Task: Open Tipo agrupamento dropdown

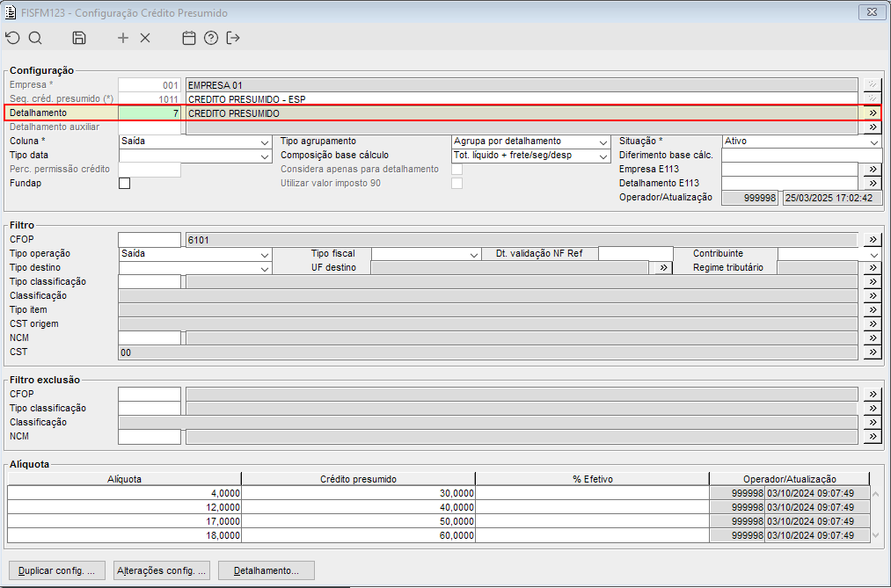Action: point(603,142)
